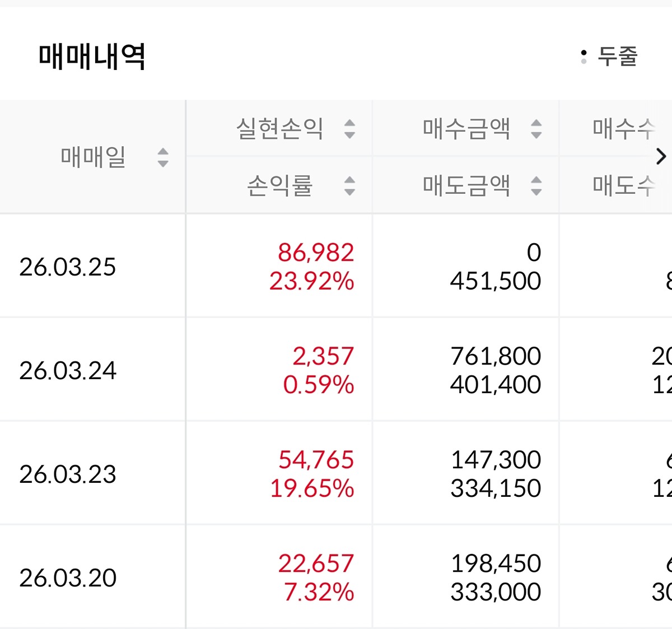Select the 매매일 column header
This screenshot has width=672, height=629.
[93, 157]
